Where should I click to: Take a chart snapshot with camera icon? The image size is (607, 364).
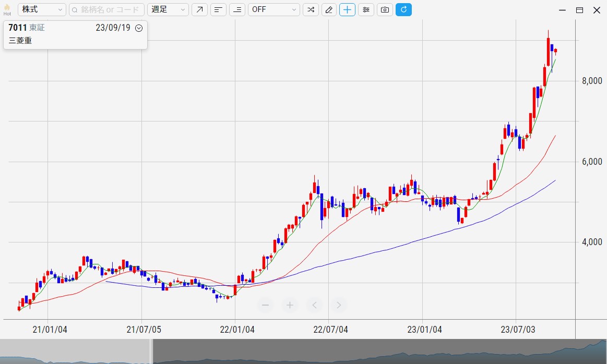385,10
